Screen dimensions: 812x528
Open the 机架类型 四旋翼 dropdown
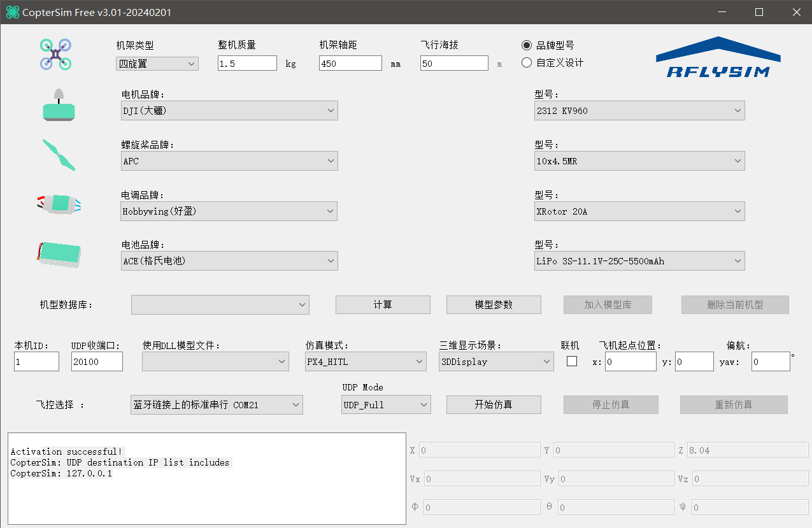157,64
